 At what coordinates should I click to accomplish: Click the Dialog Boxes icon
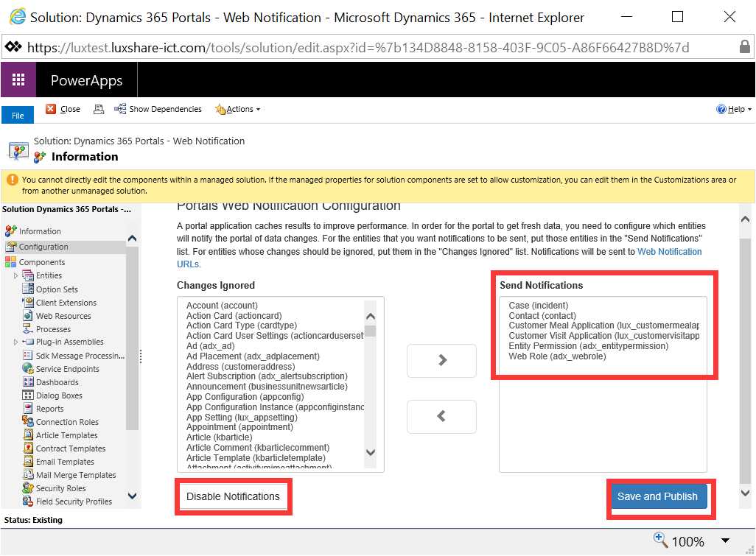click(28, 395)
